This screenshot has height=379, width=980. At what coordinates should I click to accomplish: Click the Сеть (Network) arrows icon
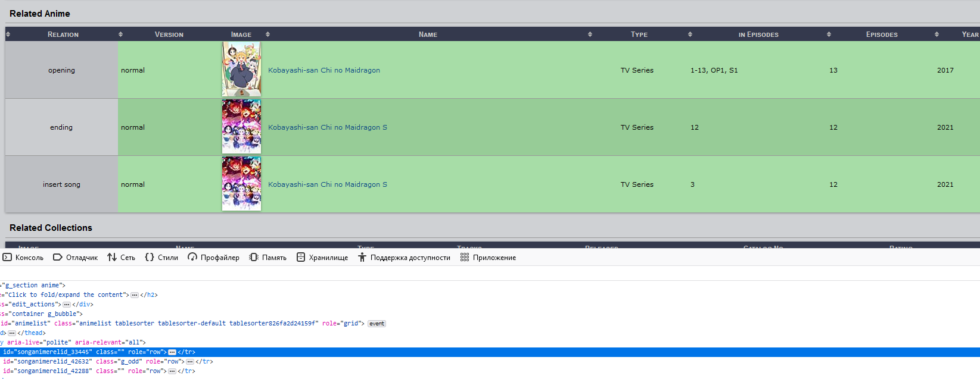112,257
